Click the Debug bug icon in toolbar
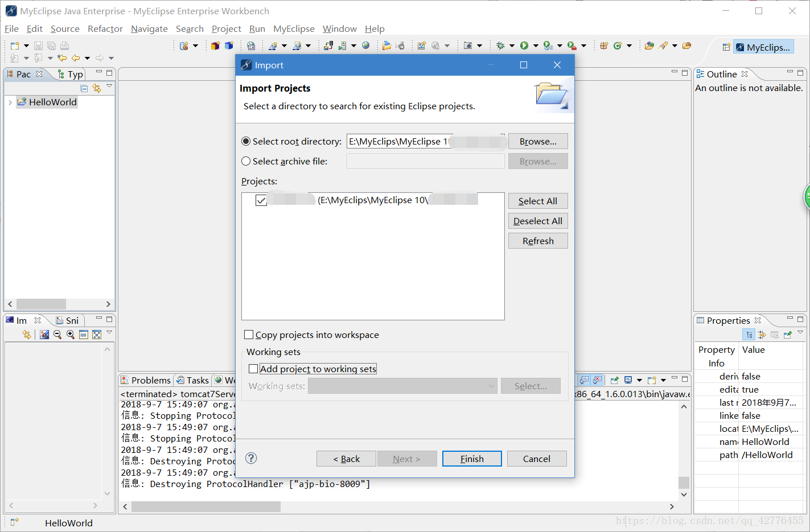 tap(500, 46)
